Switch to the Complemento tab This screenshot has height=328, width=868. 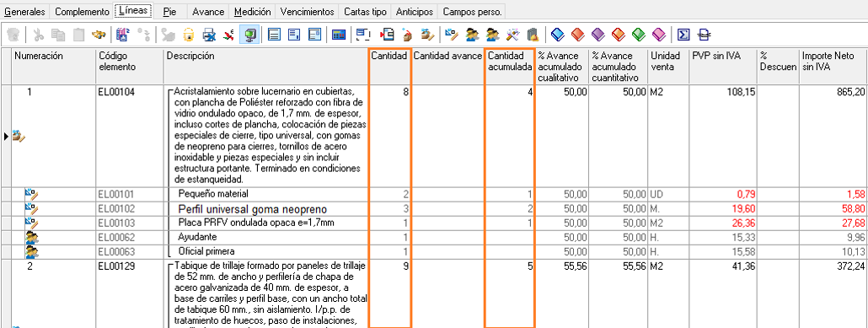pos(83,11)
